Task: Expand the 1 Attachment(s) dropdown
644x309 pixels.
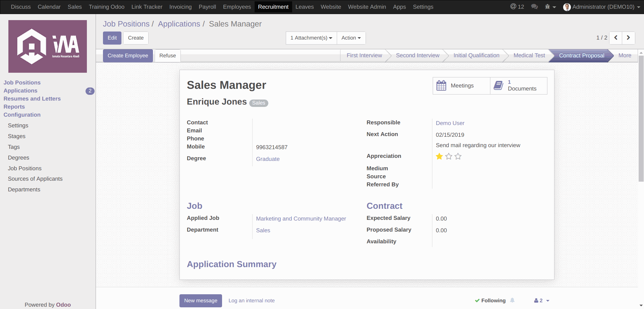Action: pyautogui.click(x=311, y=38)
